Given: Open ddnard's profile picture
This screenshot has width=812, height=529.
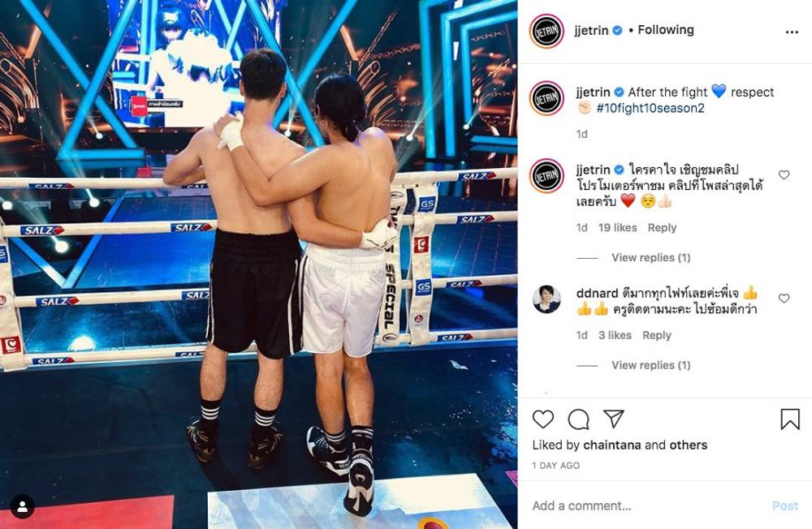Looking at the screenshot, I should 546,299.
